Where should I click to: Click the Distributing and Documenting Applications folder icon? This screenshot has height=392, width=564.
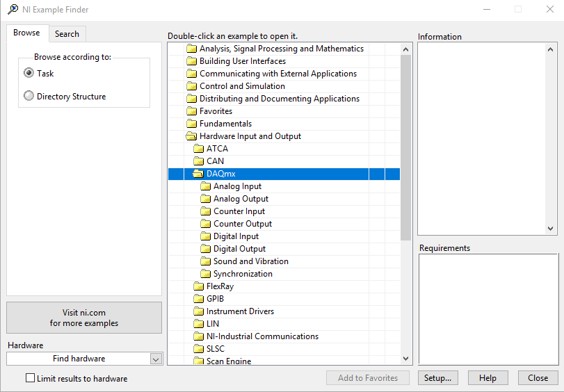[x=192, y=99]
